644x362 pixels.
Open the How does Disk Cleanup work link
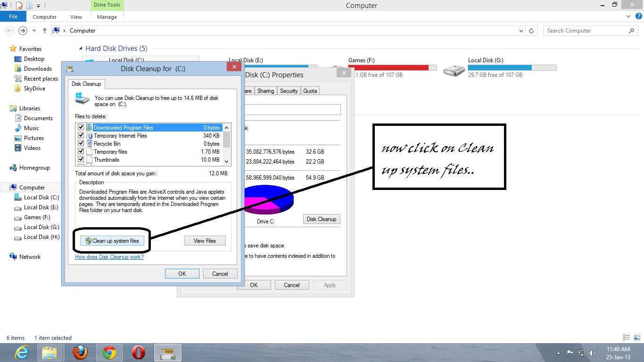(x=109, y=257)
